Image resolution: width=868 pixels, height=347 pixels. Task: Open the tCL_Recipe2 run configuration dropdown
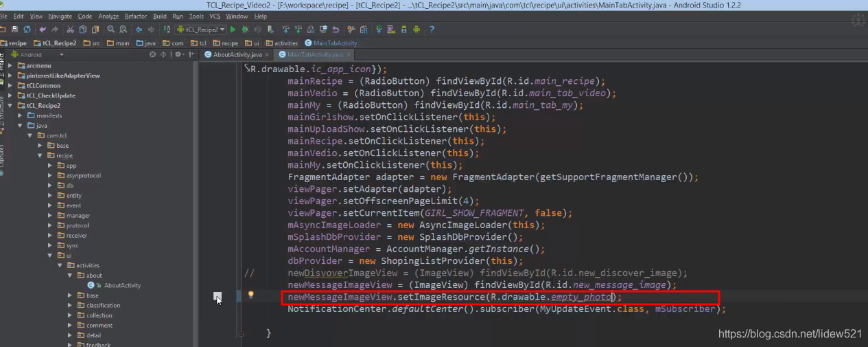coord(201,30)
